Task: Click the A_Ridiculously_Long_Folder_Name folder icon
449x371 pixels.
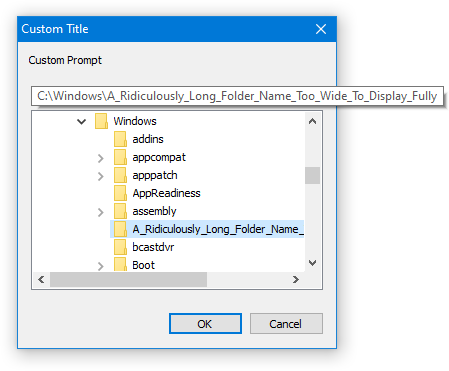Action: pos(120,229)
